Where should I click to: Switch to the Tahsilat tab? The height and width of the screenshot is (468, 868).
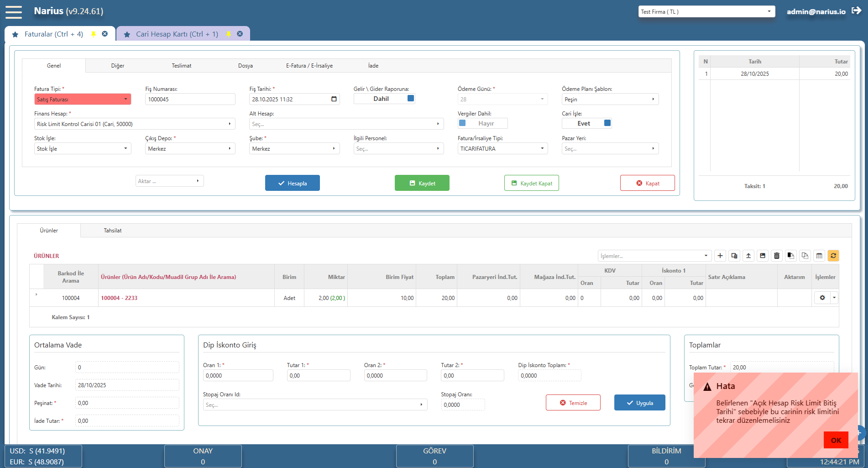pyautogui.click(x=113, y=231)
